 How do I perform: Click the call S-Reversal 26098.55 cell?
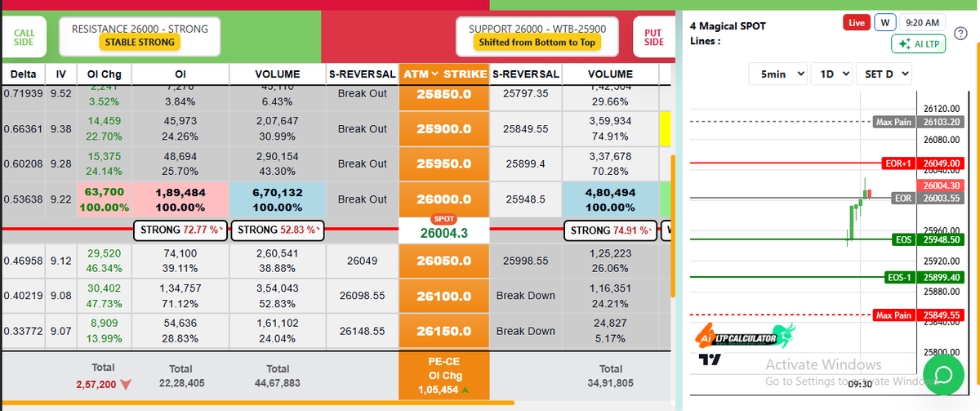tap(363, 296)
